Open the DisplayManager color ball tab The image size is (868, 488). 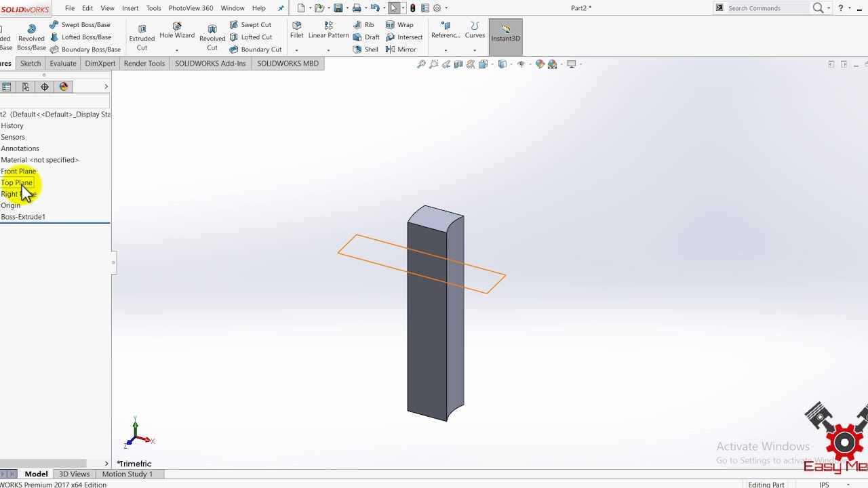64,87
